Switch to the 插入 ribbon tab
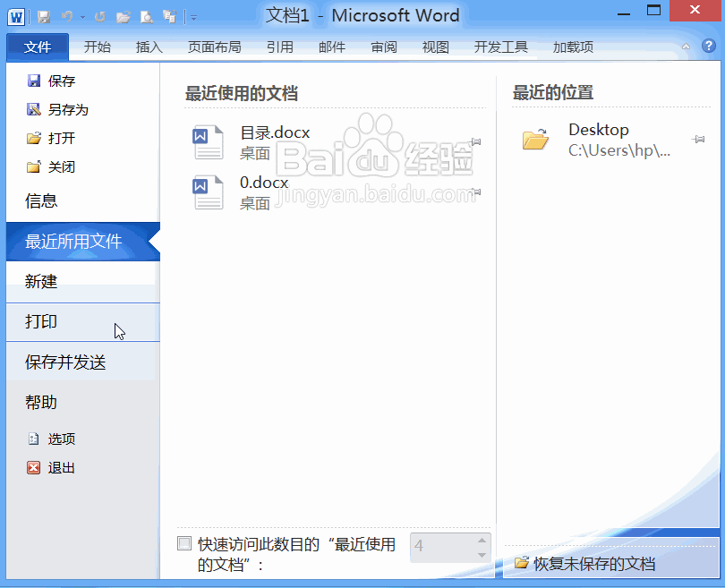This screenshot has height=588, width=725. click(x=149, y=47)
